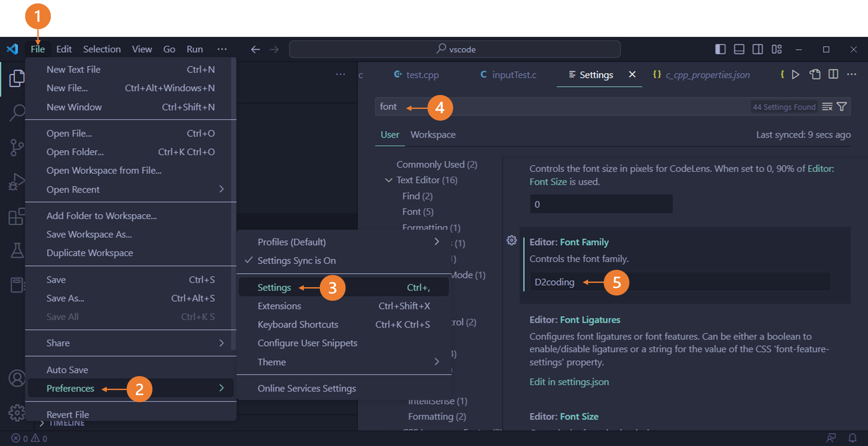This screenshot has height=446, width=868.
Task: Select New Text File
Action: [x=131, y=69]
